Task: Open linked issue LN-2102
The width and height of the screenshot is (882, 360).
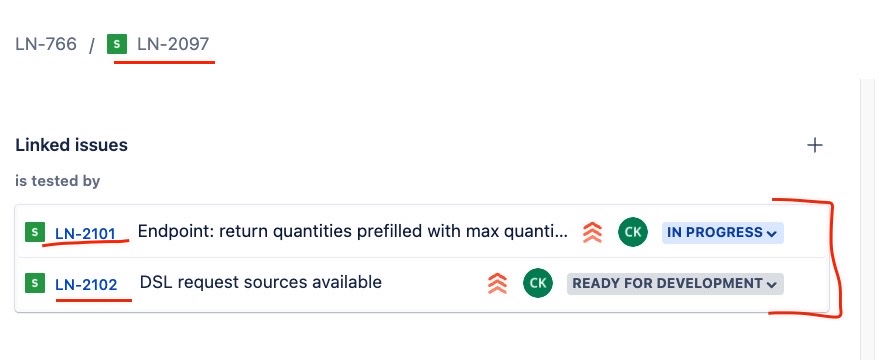Action: (86, 285)
